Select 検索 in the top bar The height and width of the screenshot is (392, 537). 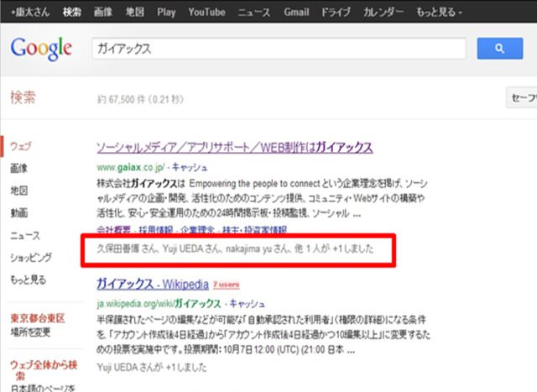click(72, 12)
